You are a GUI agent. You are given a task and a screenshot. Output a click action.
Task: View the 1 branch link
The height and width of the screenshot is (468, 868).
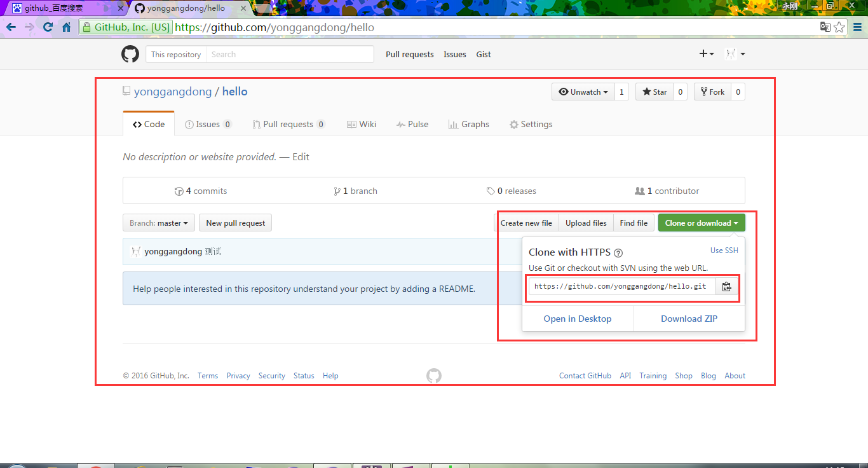tap(356, 191)
